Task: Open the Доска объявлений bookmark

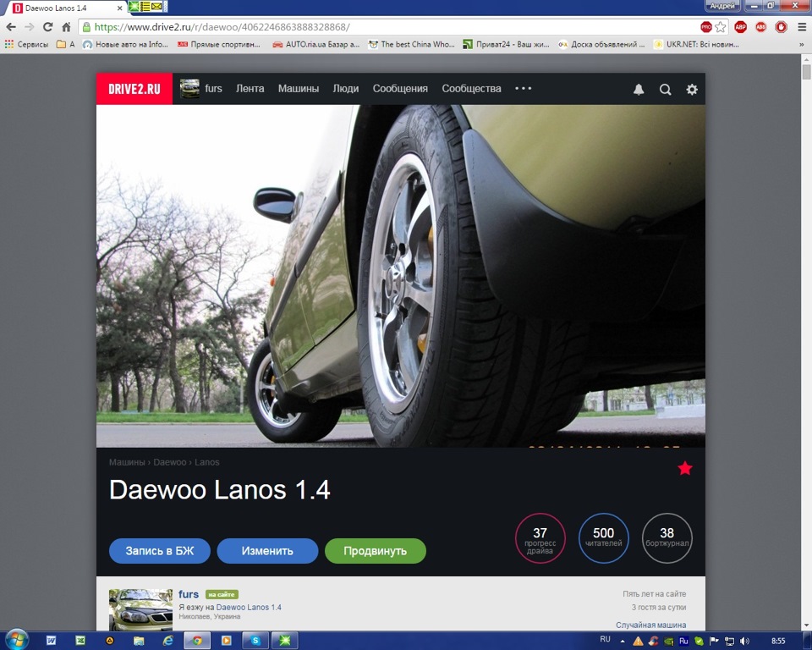Action: 601,45
